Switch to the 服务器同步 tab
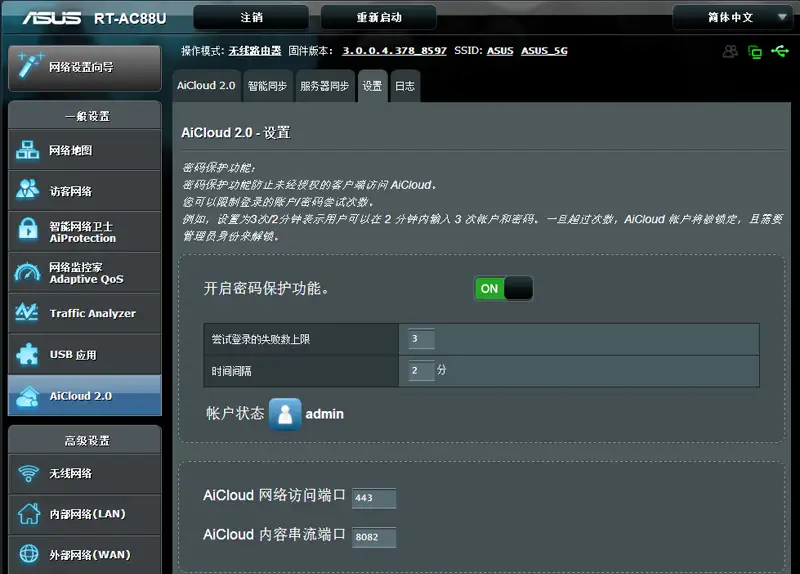 pyautogui.click(x=324, y=86)
